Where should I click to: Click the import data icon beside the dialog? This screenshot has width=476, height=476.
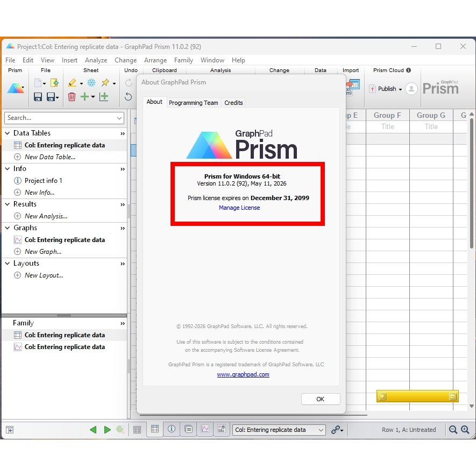click(353, 87)
